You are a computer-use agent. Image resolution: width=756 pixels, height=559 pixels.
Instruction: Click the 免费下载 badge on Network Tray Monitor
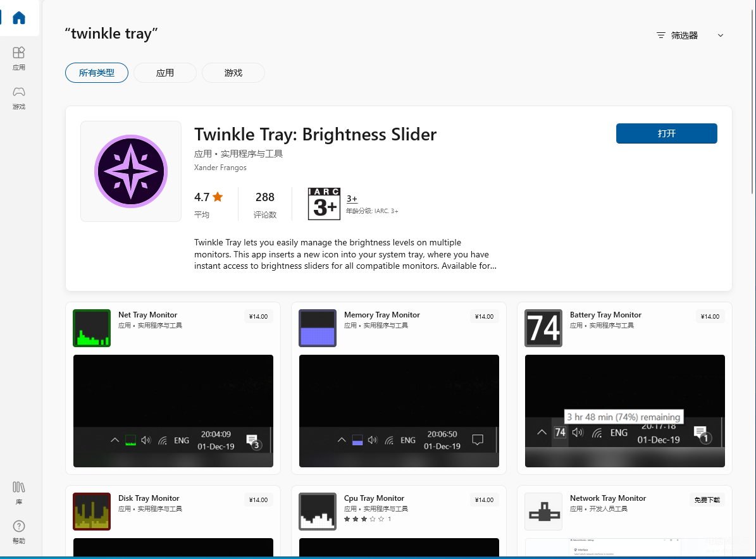(707, 500)
